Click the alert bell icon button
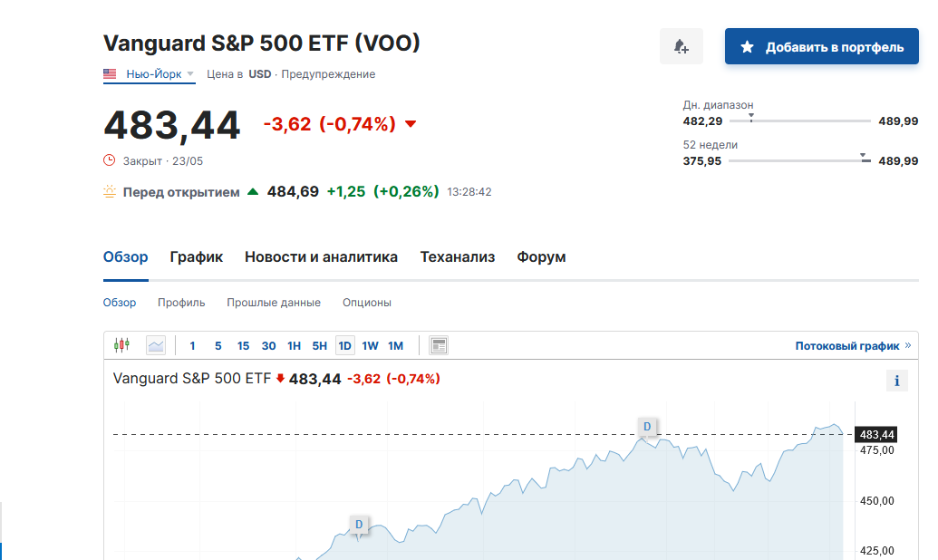This screenshot has width=938, height=560. pos(682,47)
